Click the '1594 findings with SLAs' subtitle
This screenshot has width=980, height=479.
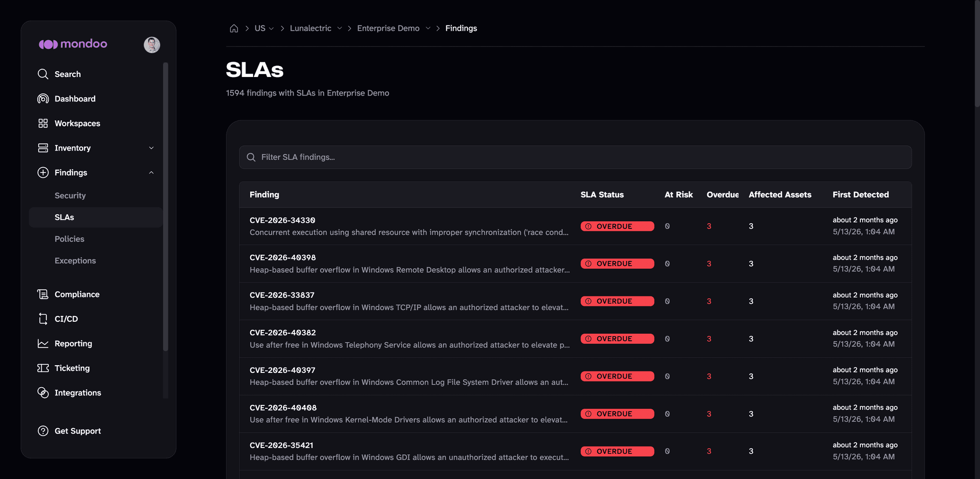click(307, 93)
